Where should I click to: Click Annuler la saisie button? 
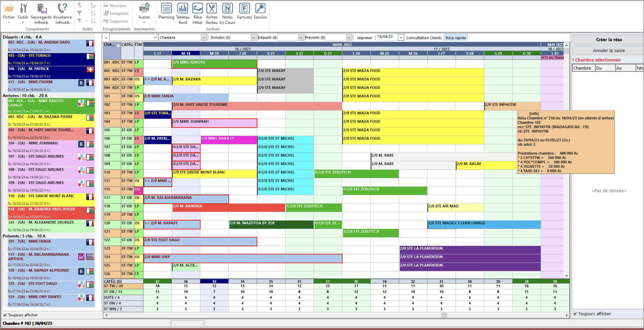point(609,51)
